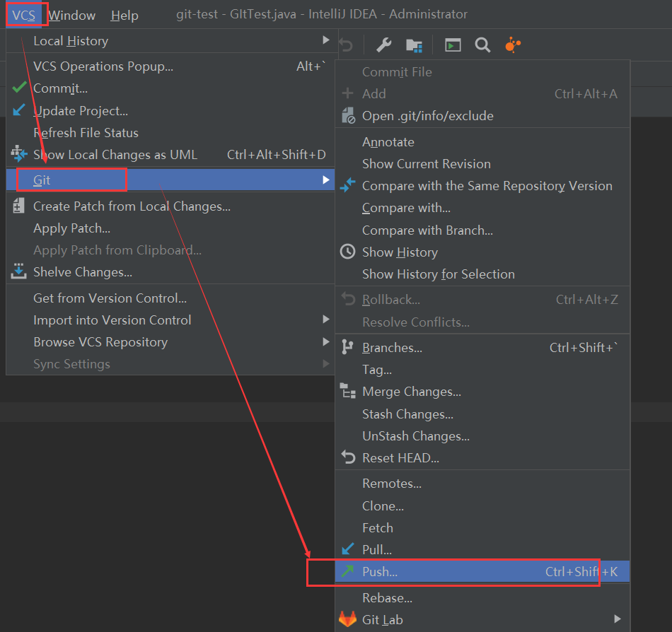Click the Shelve Changes download icon
This screenshot has width=672, height=632.
(18, 271)
